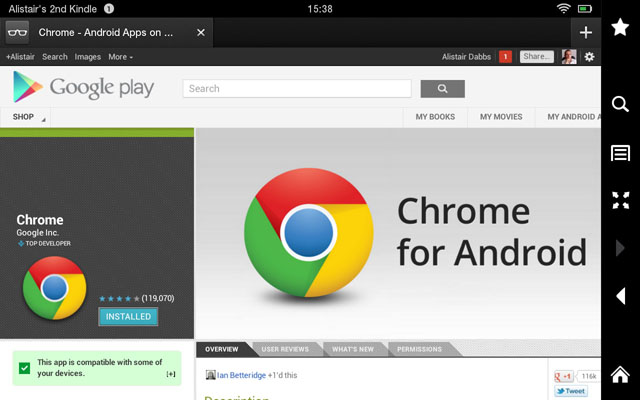Open Google settings gear icon

point(589,57)
